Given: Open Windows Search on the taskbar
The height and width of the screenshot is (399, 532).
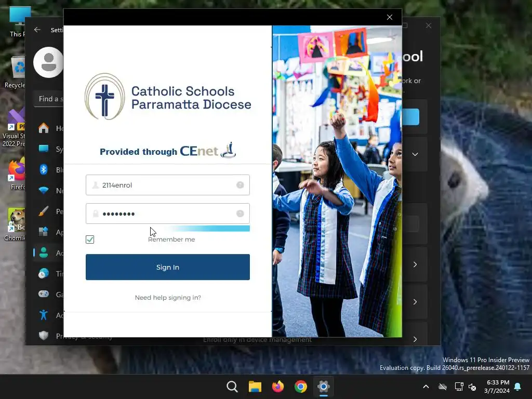Looking at the screenshot, I should click(x=232, y=387).
